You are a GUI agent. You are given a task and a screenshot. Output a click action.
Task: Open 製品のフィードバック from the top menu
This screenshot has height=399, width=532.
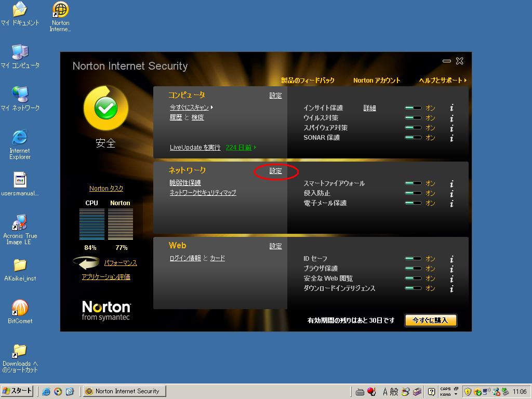[308, 81]
